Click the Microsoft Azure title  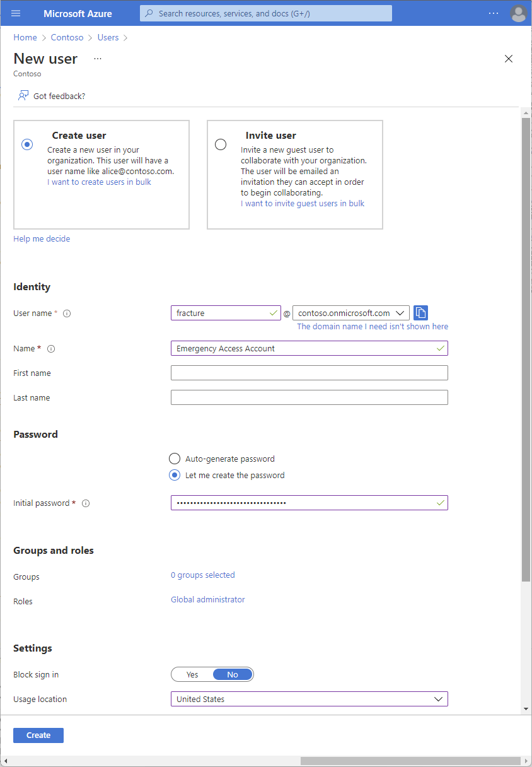point(78,13)
